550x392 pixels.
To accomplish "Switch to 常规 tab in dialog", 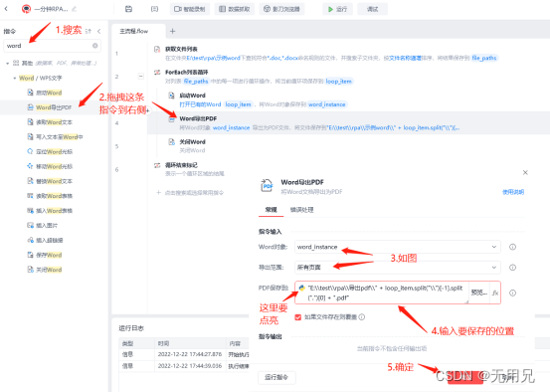I will (272, 210).
